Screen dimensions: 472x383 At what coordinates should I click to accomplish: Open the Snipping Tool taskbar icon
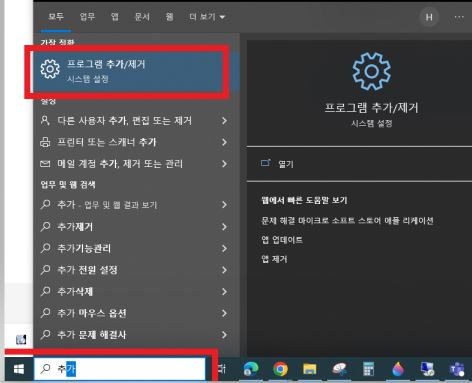point(339,369)
